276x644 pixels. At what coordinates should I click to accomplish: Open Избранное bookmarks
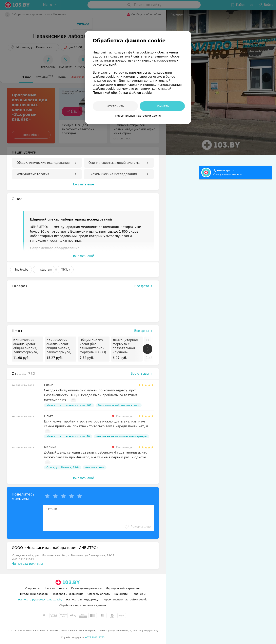pyautogui.click(x=242, y=5)
